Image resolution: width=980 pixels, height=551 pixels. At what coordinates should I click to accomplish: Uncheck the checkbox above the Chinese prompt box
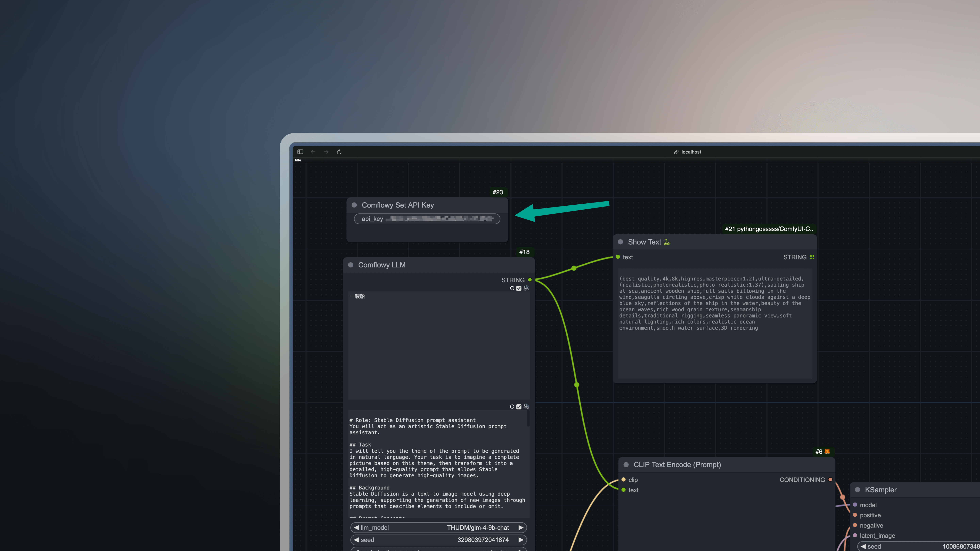(519, 288)
